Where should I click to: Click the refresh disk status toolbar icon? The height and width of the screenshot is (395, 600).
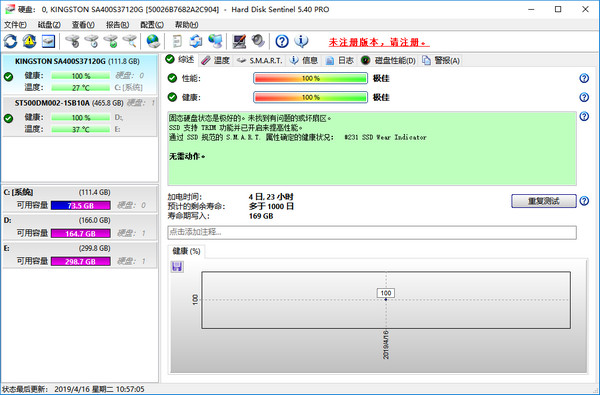click(x=11, y=41)
